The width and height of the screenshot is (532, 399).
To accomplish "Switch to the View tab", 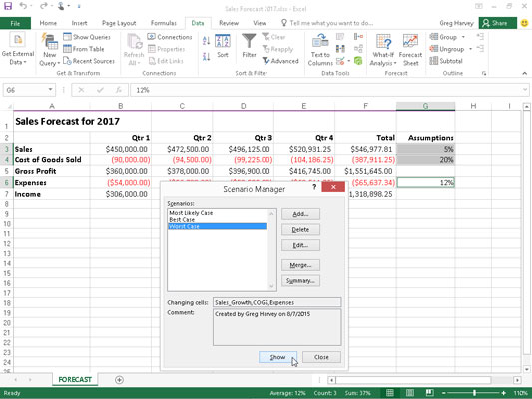I will point(260,23).
